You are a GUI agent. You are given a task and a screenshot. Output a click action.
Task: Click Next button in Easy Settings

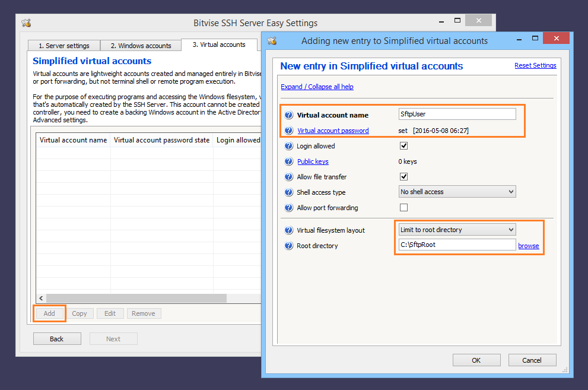[x=113, y=338]
